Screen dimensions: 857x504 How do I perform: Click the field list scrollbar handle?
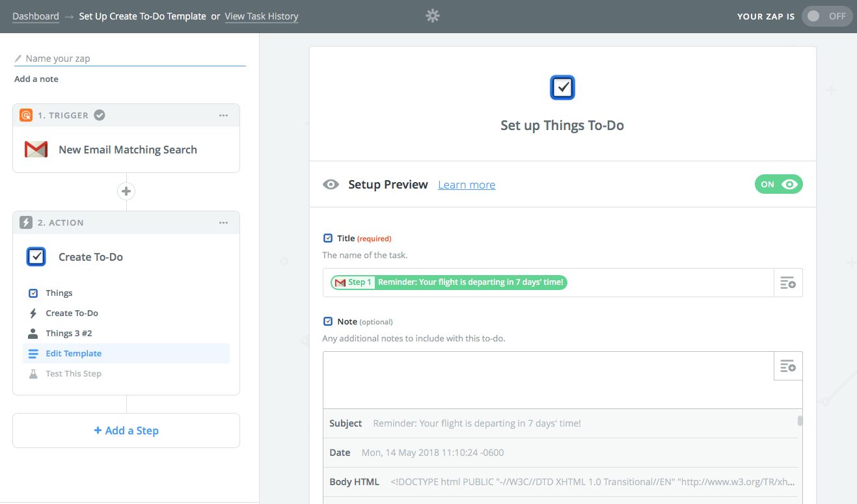800,421
